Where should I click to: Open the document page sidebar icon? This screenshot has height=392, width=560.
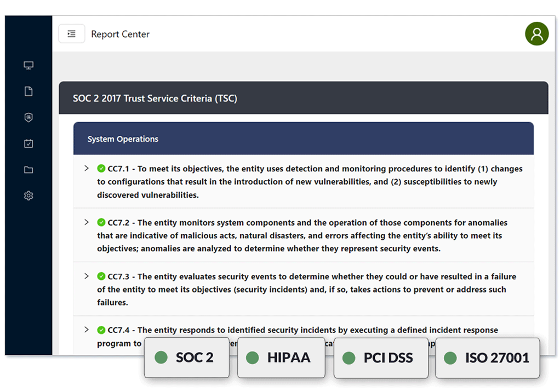point(28,91)
